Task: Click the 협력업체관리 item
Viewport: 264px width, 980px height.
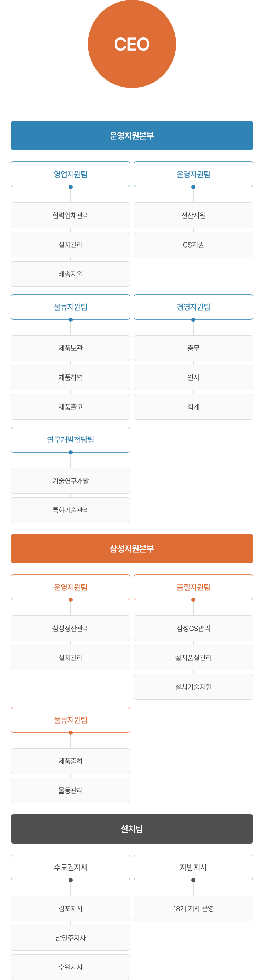Action: 70,215
